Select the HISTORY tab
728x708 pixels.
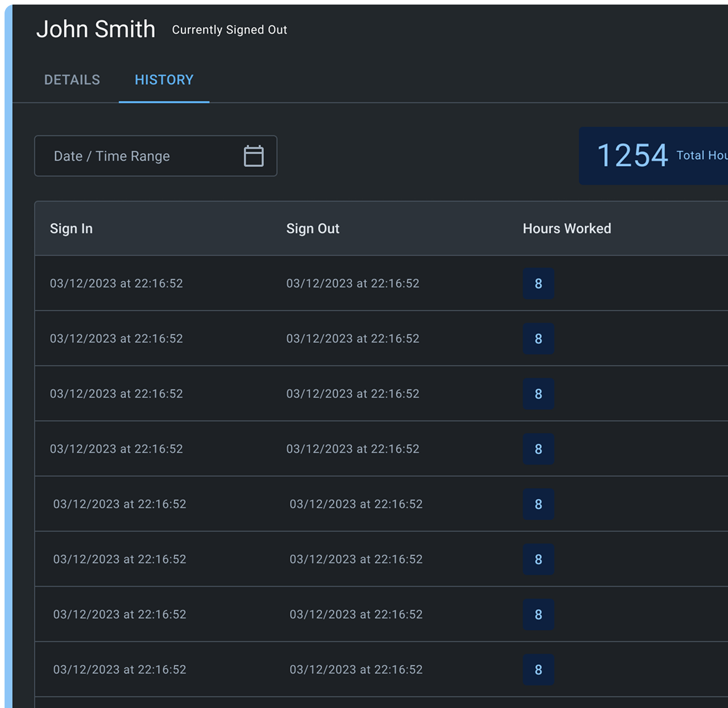point(164,80)
